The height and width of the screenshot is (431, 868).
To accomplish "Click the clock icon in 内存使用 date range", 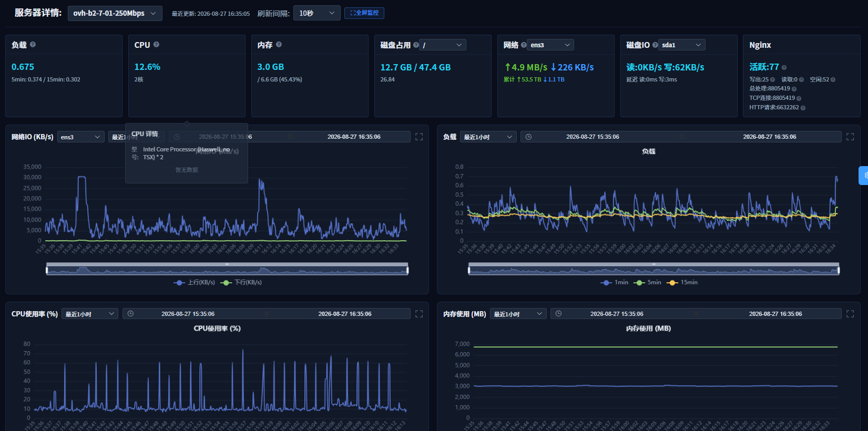I will pos(558,314).
